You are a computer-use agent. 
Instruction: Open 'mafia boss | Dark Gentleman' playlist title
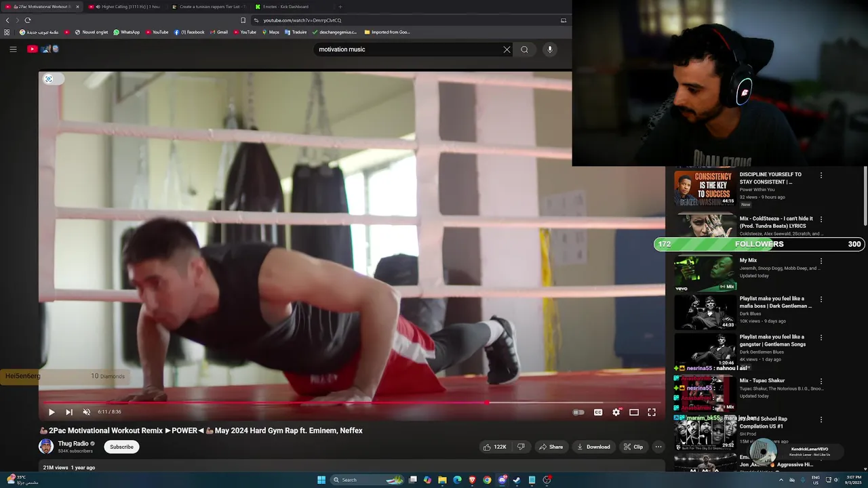[x=776, y=302]
